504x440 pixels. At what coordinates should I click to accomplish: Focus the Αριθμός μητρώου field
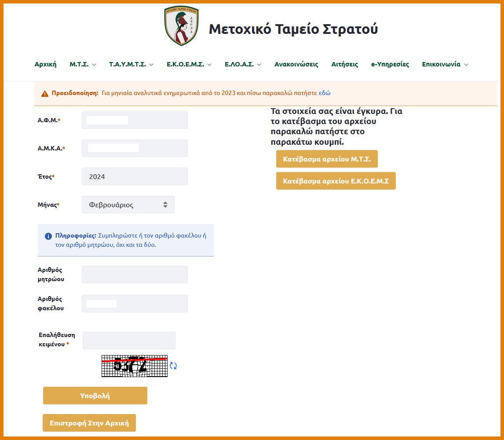[x=135, y=275]
